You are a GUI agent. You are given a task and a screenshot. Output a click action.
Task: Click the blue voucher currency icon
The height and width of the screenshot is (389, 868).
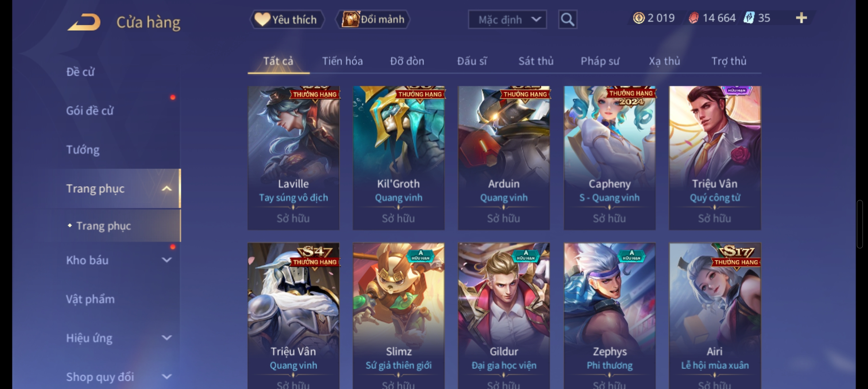tap(749, 18)
